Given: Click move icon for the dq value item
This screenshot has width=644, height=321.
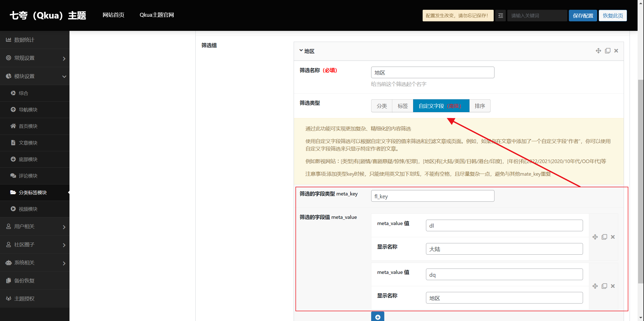Looking at the screenshot, I should click(x=595, y=286).
